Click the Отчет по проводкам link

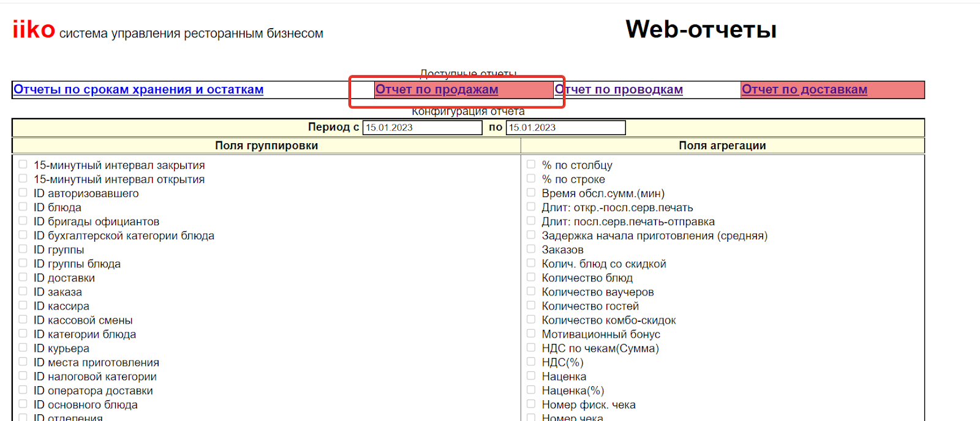pyautogui.click(x=619, y=89)
